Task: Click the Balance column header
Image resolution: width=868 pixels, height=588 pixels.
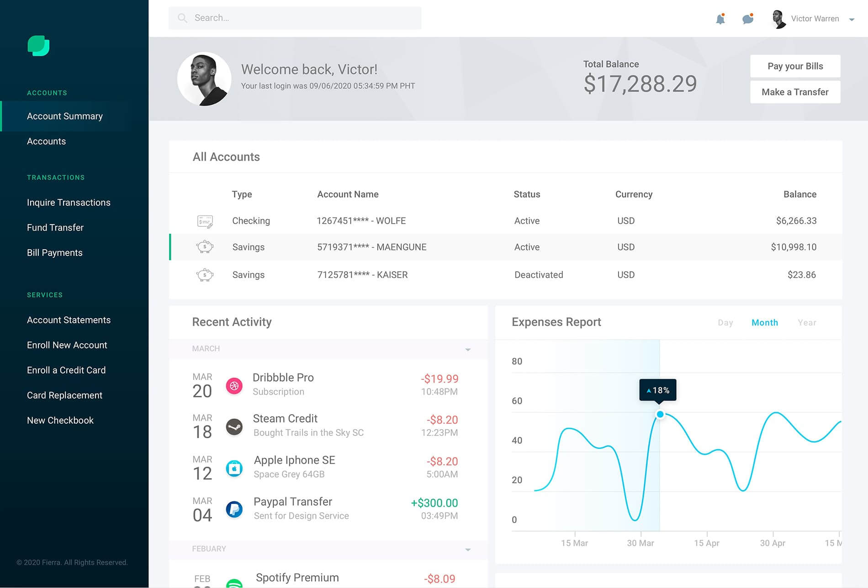Action: 799,194
